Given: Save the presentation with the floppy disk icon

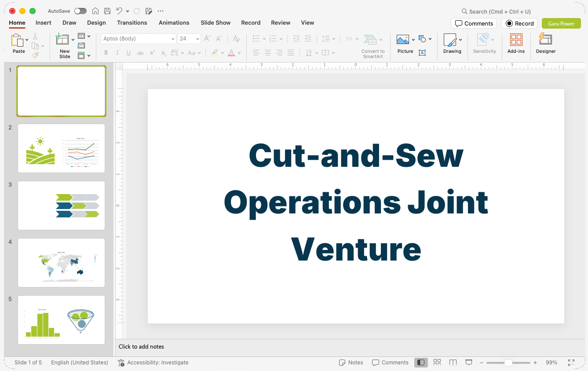Looking at the screenshot, I should 107,11.
